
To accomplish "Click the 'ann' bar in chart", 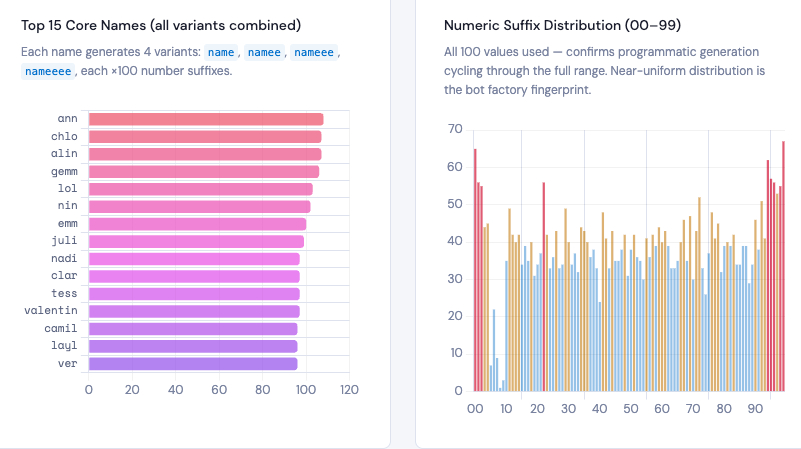I will click(205, 119).
